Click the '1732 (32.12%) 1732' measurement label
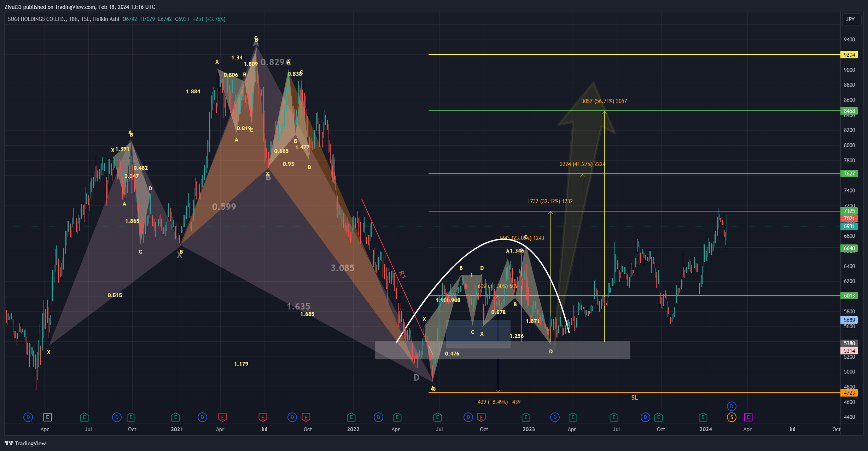The image size is (868, 451). (550, 201)
